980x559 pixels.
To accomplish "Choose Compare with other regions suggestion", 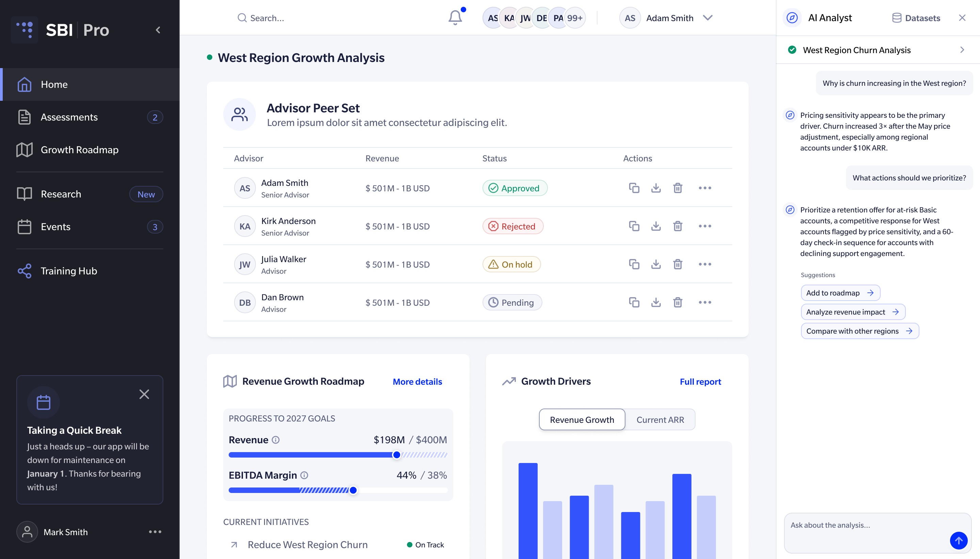I will (860, 331).
